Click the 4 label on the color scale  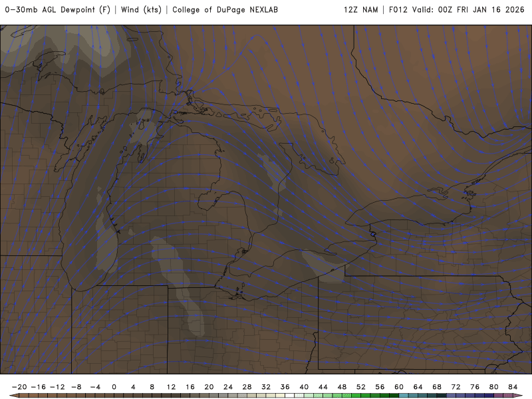133,387
